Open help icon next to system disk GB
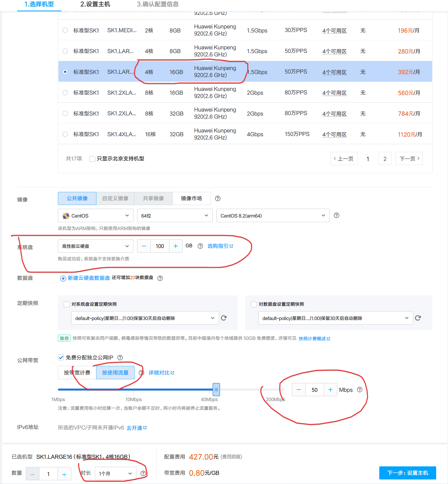The height and width of the screenshot is (484, 448). point(200,246)
